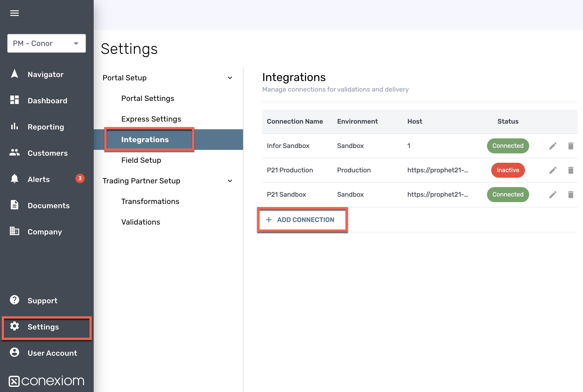Click pencil icon for P21 Sandbox
This screenshot has width=583, height=392.
coord(553,195)
